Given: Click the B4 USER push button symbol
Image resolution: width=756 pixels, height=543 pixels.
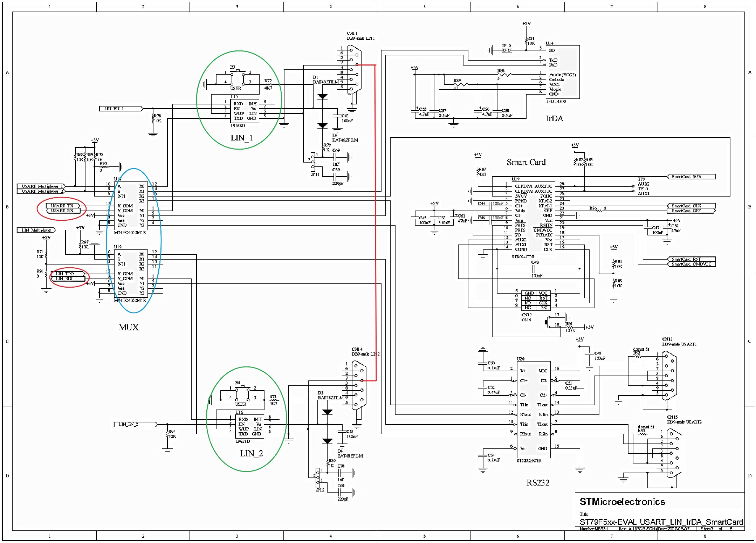Looking at the screenshot, I should click(x=242, y=393).
